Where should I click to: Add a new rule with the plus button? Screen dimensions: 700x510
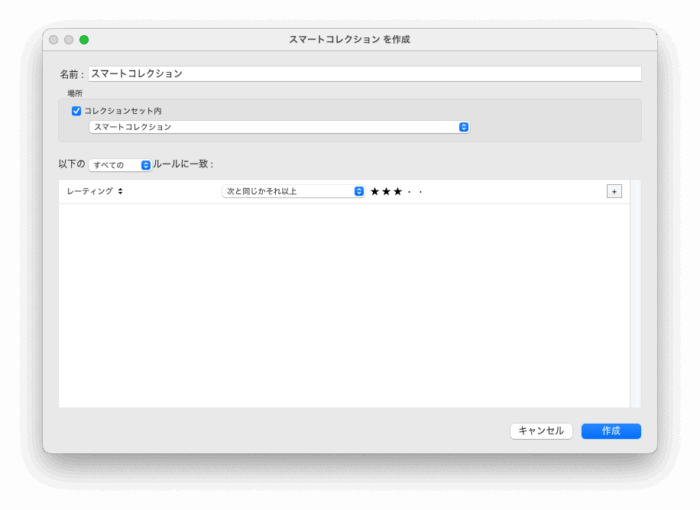[x=614, y=191]
